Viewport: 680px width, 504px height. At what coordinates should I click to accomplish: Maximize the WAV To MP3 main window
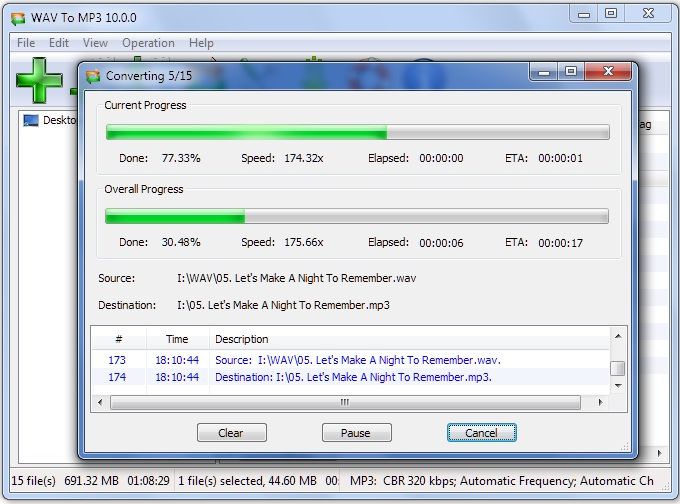pos(611,14)
